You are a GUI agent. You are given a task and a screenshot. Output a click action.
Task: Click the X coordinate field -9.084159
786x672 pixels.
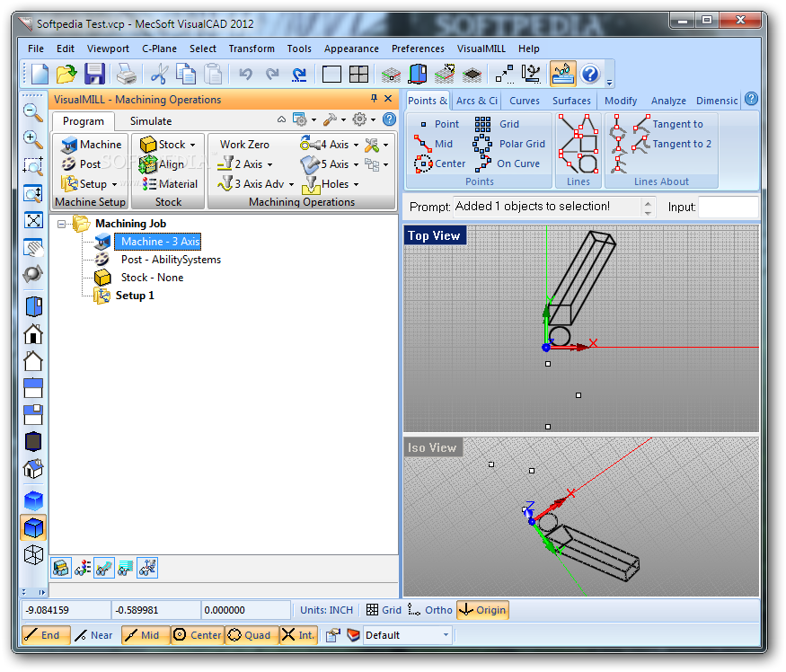66,610
